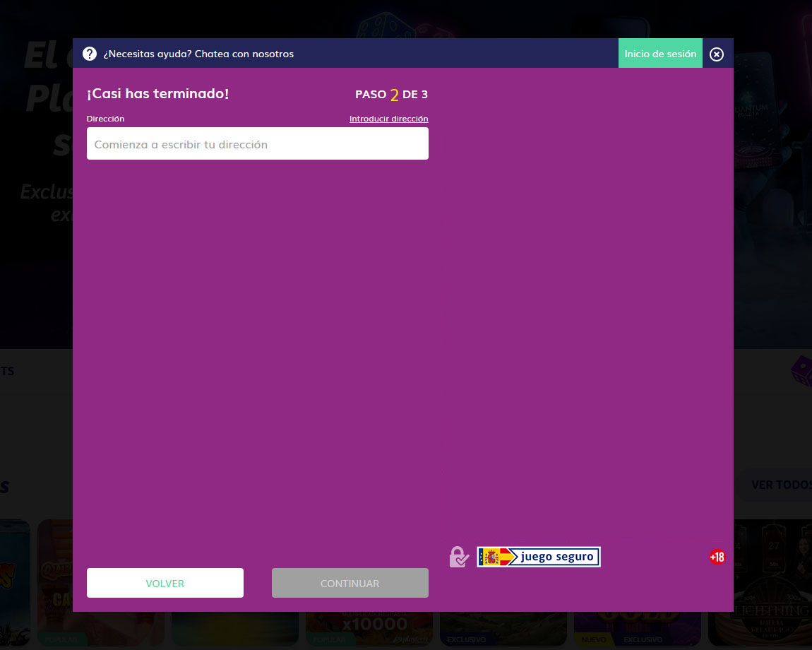
Task: Focus the address input field
Action: [x=257, y=144]
